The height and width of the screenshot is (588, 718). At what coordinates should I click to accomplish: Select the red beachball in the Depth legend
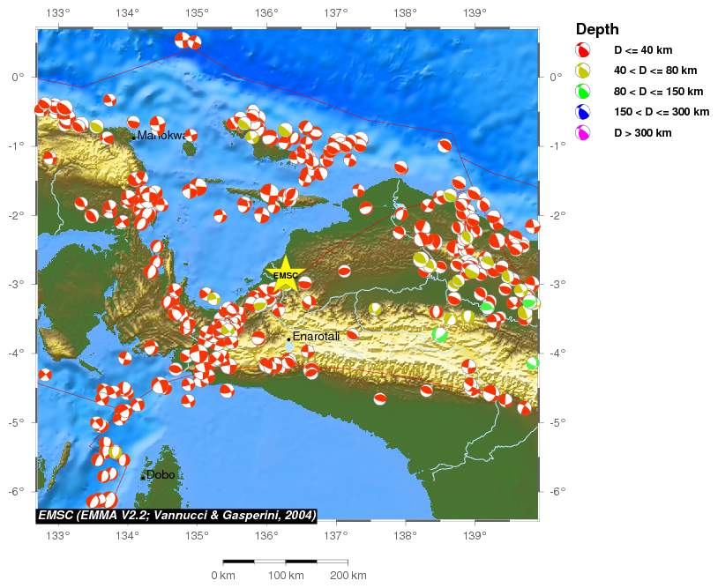tap(582, 50)
